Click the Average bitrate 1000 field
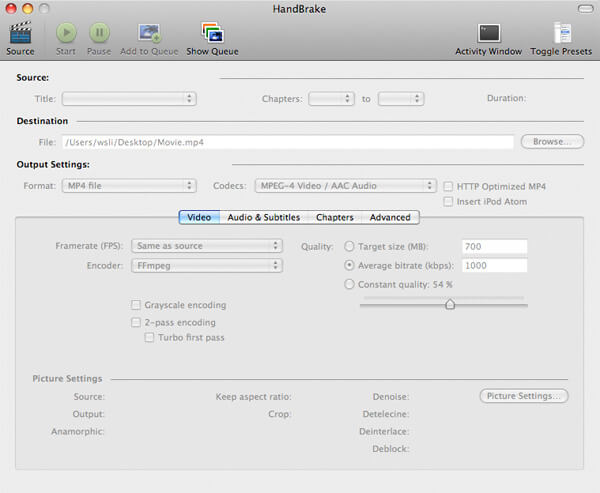The height and width of the screenshot is (493, 600). tap(494, 265)
